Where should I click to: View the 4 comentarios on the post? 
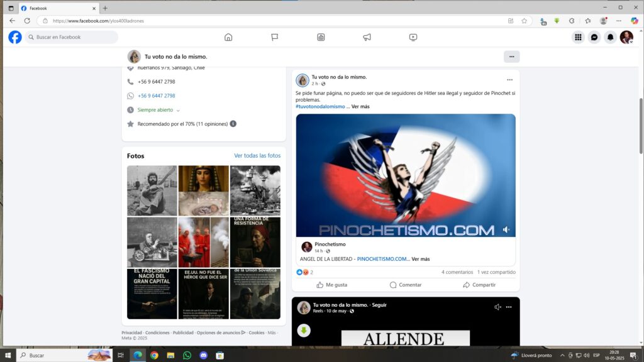457,272
